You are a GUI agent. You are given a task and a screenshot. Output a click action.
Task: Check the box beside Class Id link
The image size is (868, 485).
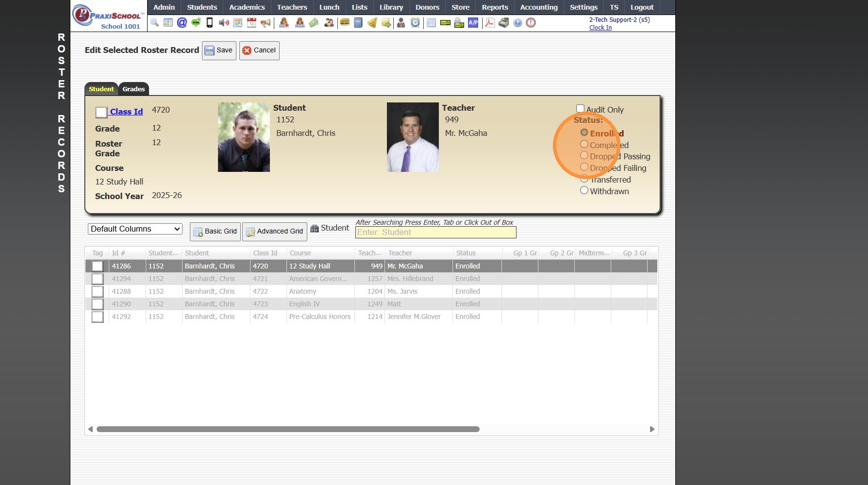(101, 113)
